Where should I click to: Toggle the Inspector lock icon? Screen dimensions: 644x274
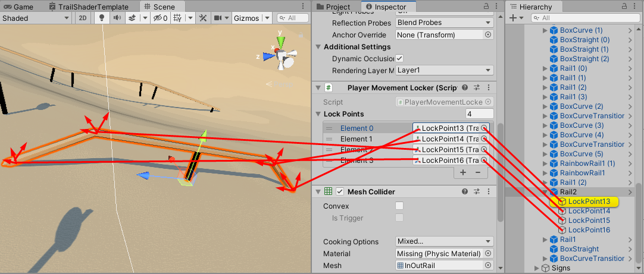pyautogui.click(x=486, y=7)
